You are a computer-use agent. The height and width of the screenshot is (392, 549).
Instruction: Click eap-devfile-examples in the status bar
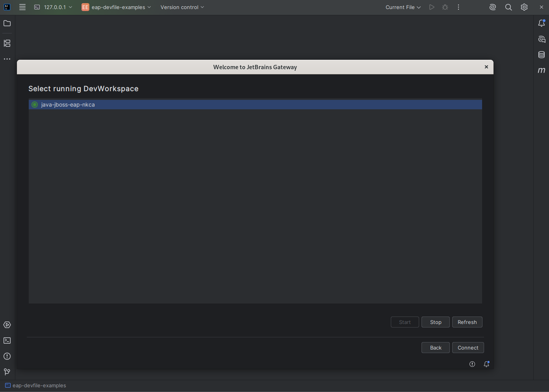coord(35,386)
